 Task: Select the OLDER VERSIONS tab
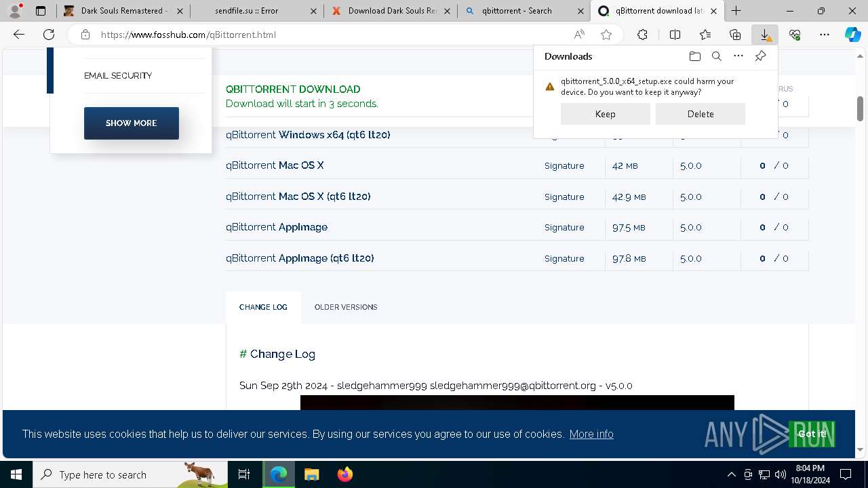(346, 307)
